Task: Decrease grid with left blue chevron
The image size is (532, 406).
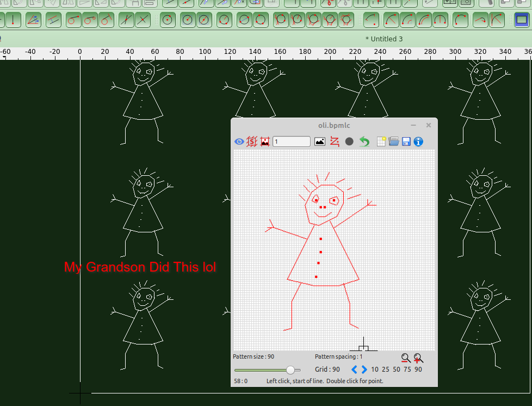Action: [354, 370]
